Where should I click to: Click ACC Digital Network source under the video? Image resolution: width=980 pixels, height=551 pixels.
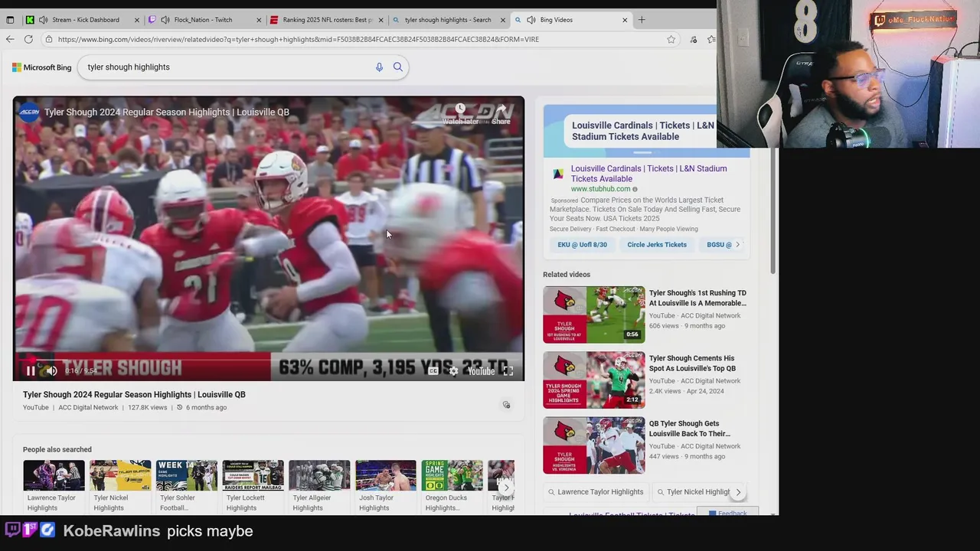point(88,408)
